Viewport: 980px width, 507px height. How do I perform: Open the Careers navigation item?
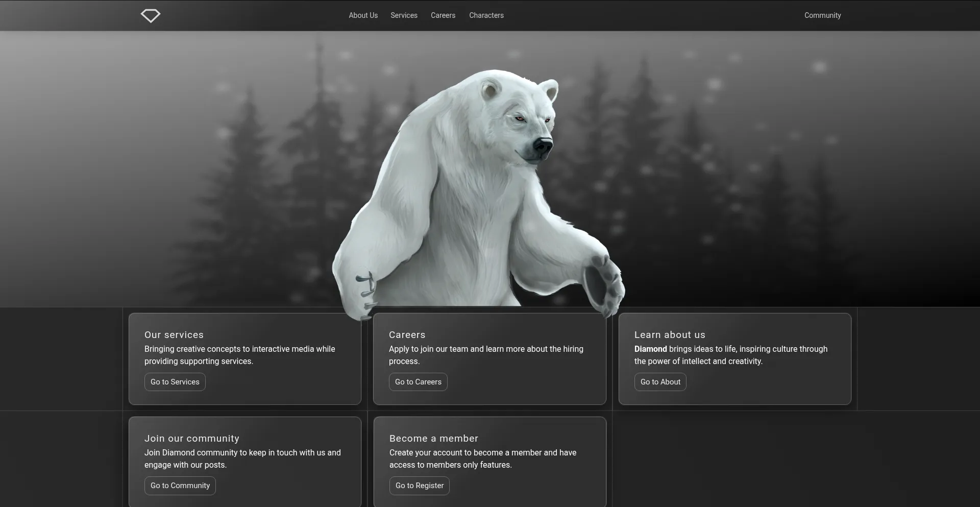tap(443, 15)
